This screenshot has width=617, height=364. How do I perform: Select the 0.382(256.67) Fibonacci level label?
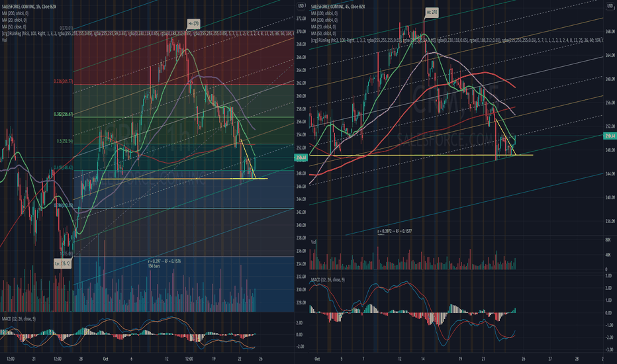click(x=64, y=114)
